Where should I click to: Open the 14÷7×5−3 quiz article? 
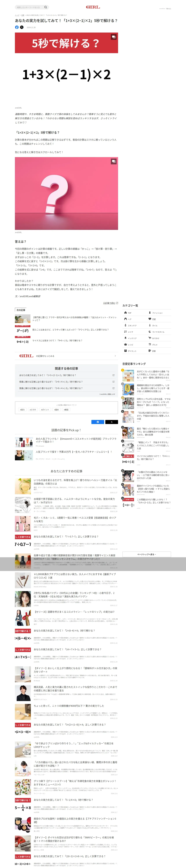[66, 655]
